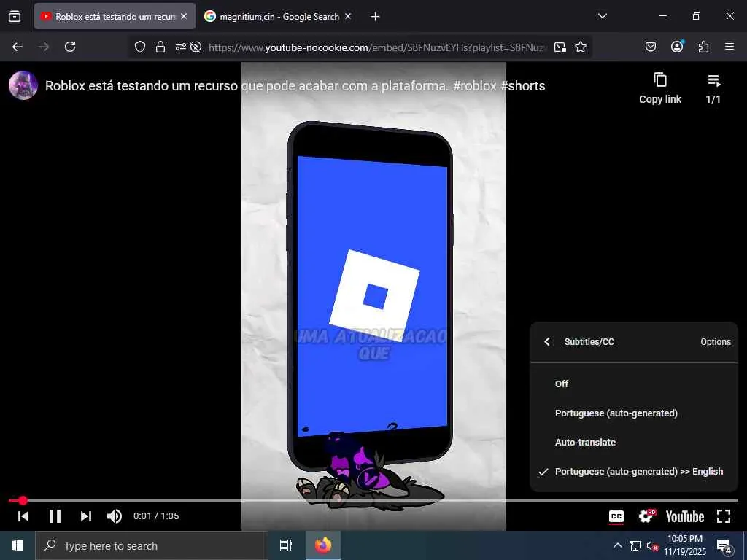Select Portuguese >> English translated subtitles
Image resolution: width=747 pixels, height=560 pixels.
pos(634,472)
